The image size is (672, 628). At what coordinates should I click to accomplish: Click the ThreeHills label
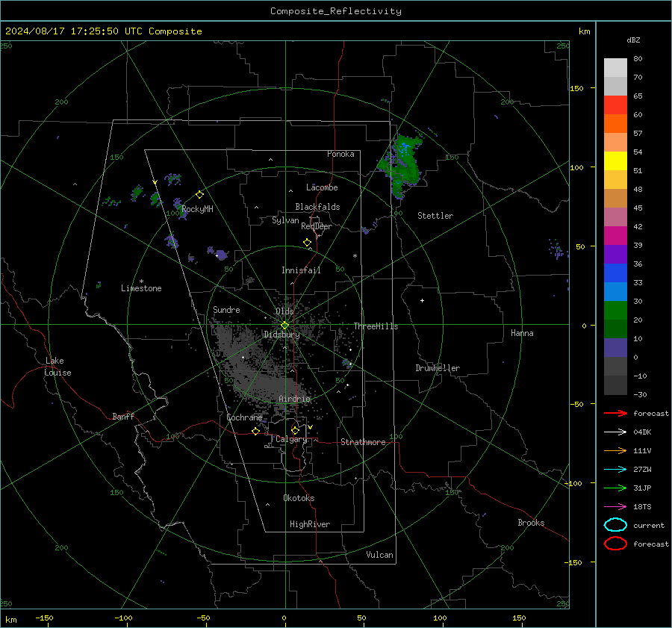376,326
